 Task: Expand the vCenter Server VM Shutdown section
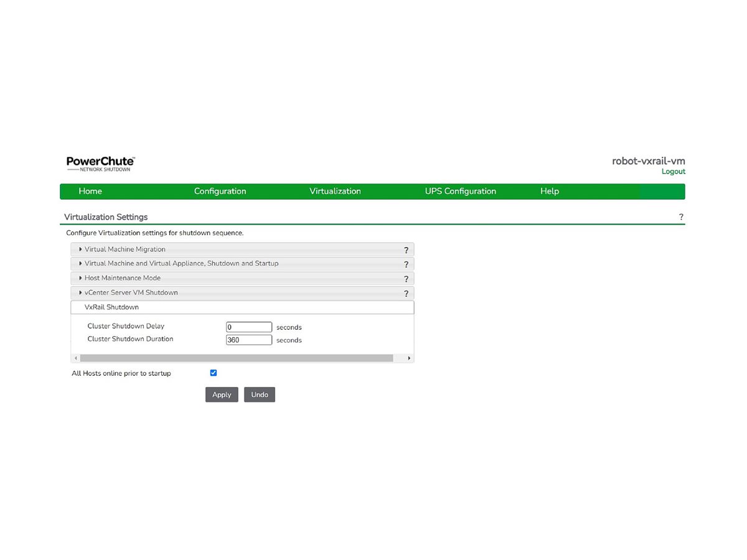[131, 292]
